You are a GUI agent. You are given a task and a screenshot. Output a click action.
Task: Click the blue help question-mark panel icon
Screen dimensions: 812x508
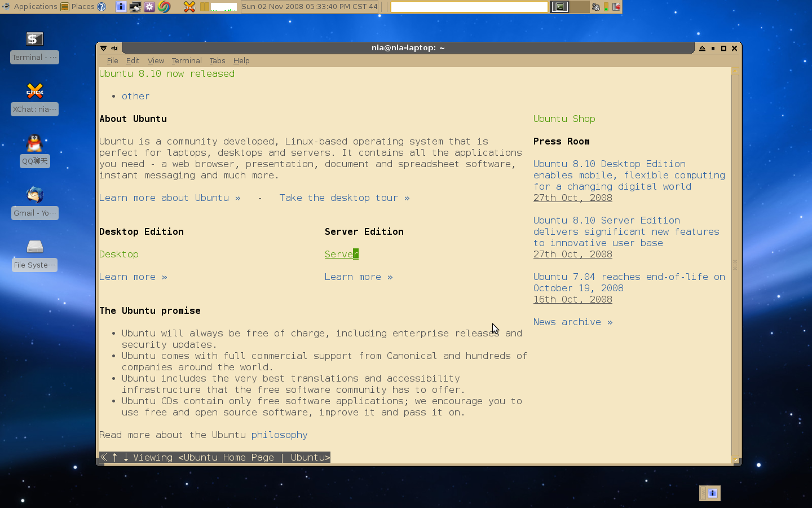[x=101, y=7]
